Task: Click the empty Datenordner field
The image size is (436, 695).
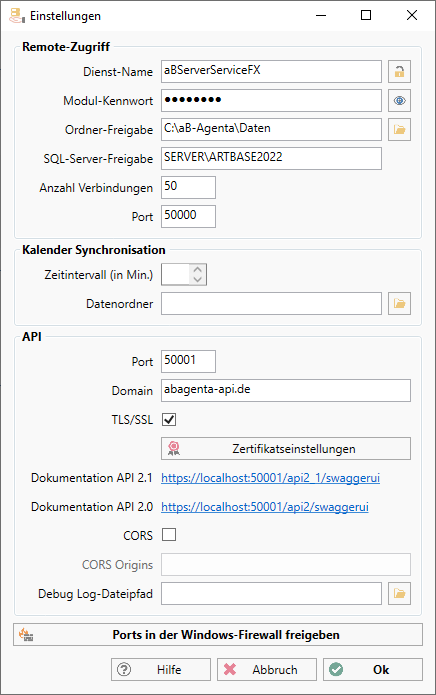Action: 271,303
